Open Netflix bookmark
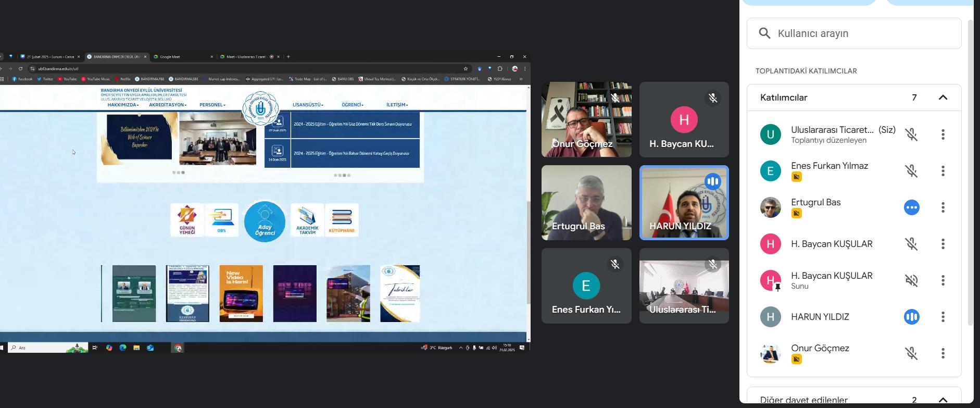 coord(123,79)
